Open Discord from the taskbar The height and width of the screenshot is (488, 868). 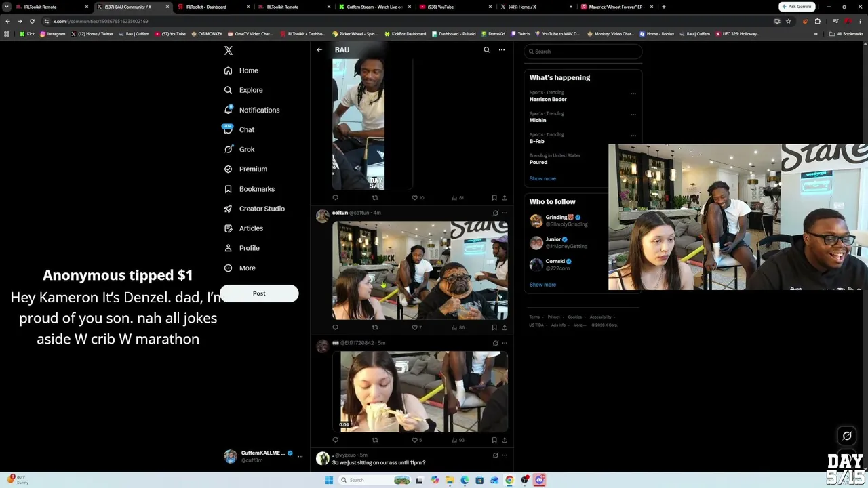[x=539, y=480]
